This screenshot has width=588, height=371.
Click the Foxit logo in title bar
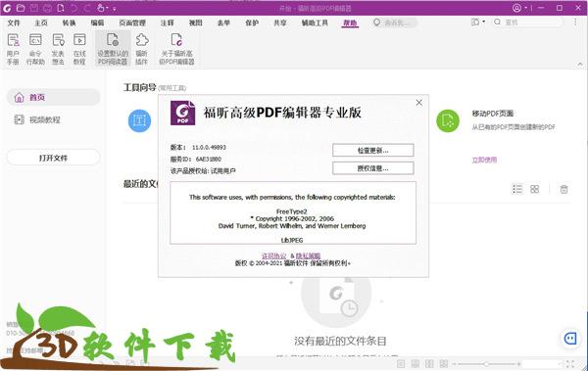(7, 8)
